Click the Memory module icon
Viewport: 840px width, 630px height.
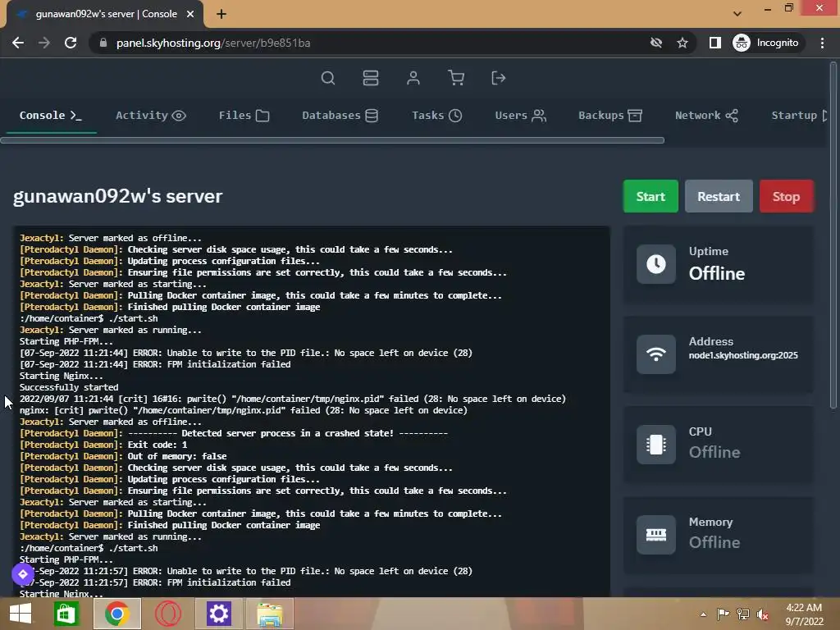tap(655, 535)
